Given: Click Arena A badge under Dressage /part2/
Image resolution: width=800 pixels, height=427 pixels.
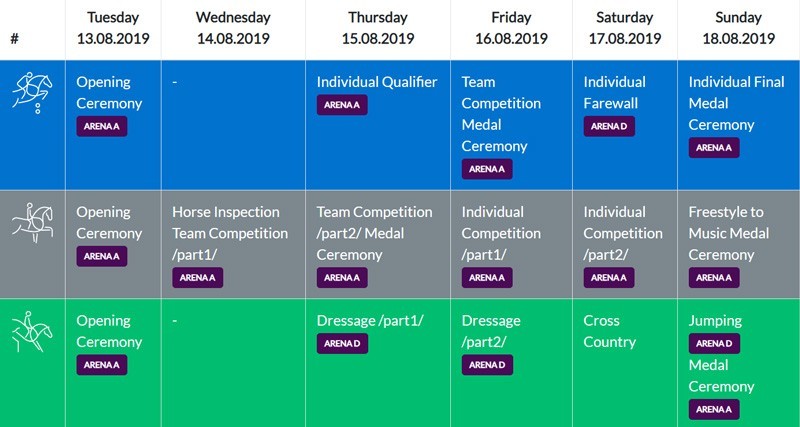Looking at the screenshot, I should tap(487, 365).
